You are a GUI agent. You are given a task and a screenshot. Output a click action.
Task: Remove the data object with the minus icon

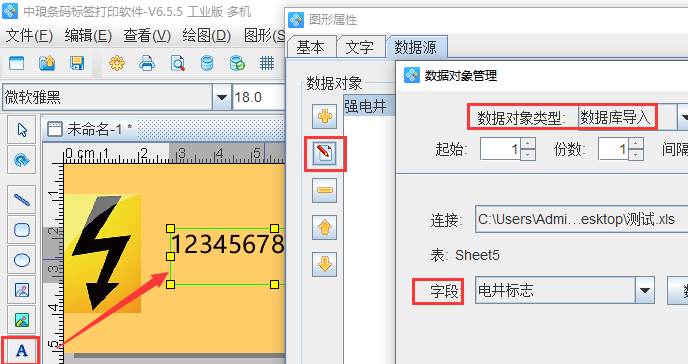pyautogui.click(x=325, y=190)
